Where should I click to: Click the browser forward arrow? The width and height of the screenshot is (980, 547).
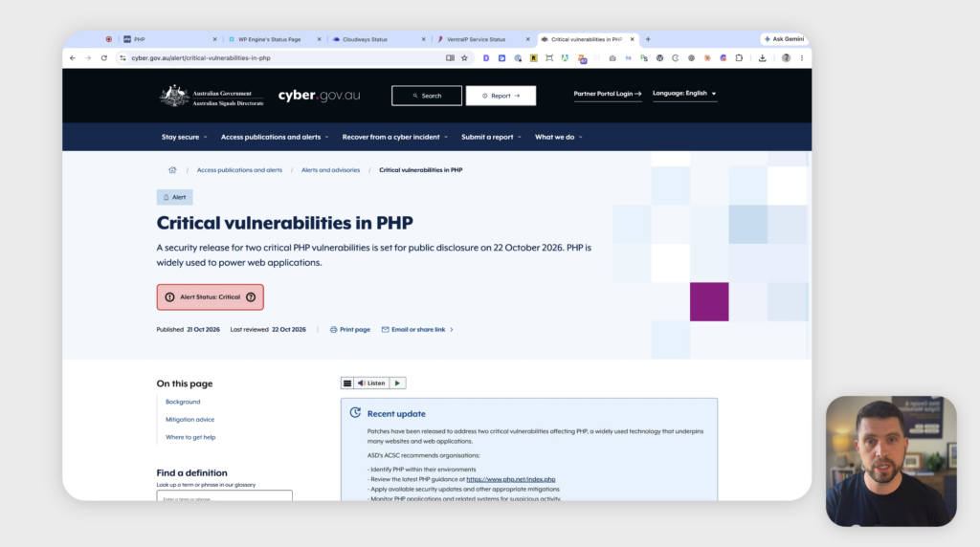click(x=88, y=58)
